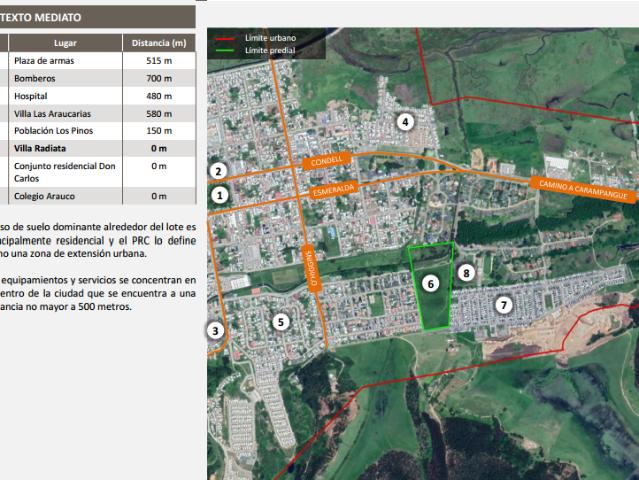
Task: Click the Limite predial legend entry
Action: coord(270,51)
